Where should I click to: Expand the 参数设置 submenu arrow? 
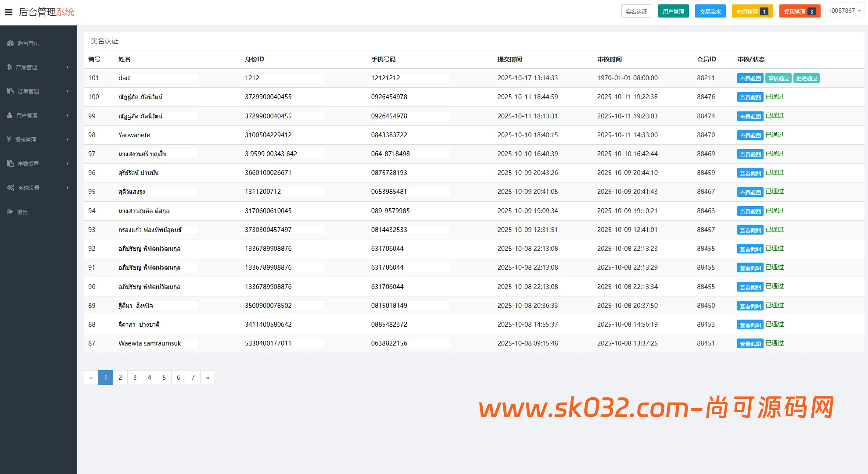[67, 164]
